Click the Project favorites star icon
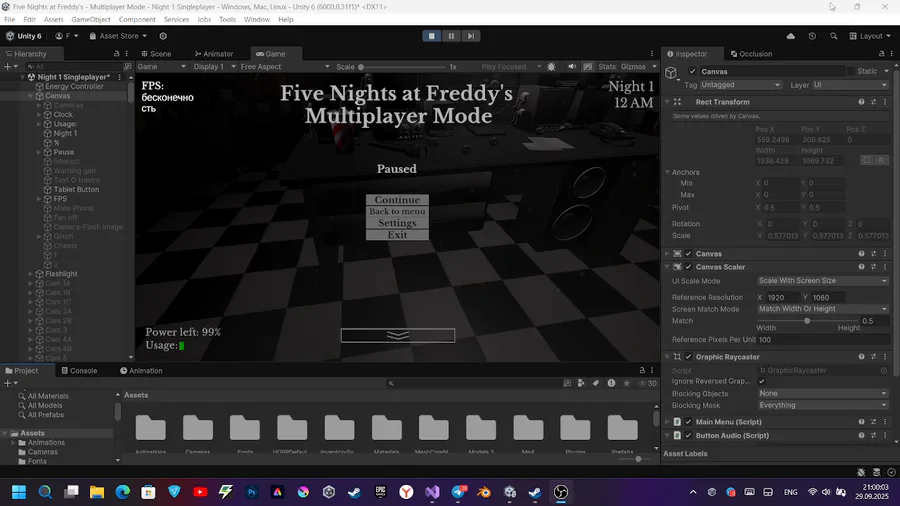Screen dimensions: 900x506 click(x=627, y=383)
